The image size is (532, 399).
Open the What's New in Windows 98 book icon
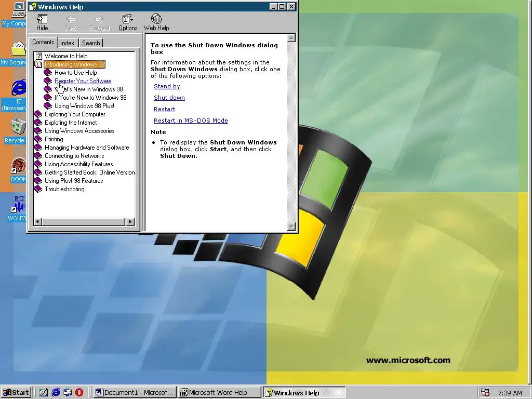pyautogui.click(x=48, y=89)
